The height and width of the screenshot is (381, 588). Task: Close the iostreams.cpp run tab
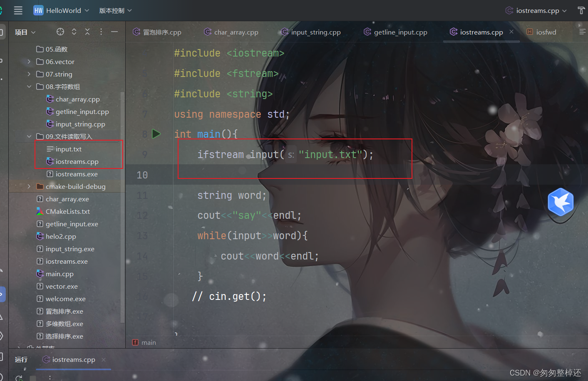(x=104, y=359)
